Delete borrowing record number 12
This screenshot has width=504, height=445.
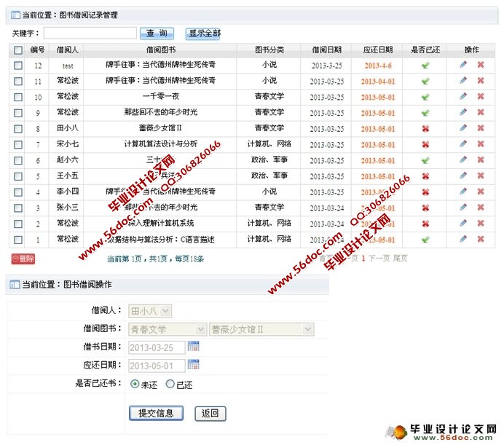(481, 65)
